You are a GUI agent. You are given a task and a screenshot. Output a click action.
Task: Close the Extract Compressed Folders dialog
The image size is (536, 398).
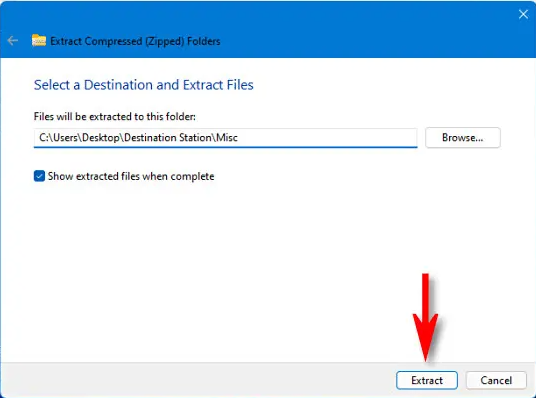coord(523,14)
